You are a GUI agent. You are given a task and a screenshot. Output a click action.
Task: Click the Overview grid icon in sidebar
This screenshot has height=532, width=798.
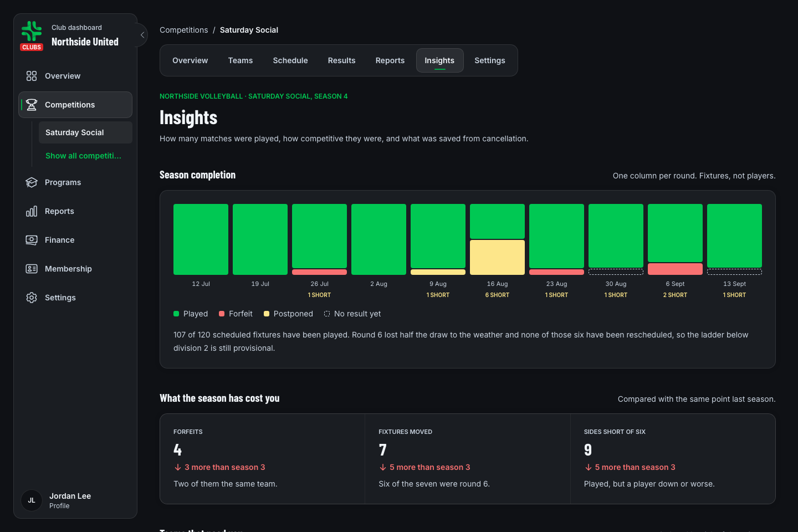point(32,76)
